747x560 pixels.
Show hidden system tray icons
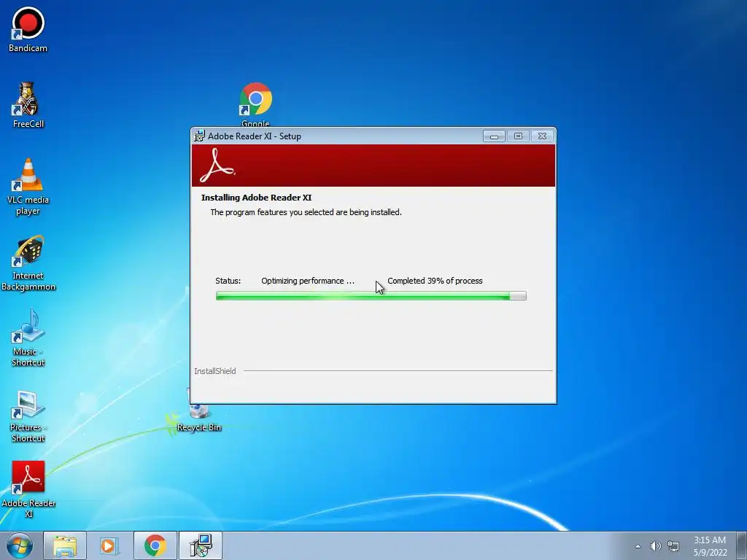tap(638, 546)
